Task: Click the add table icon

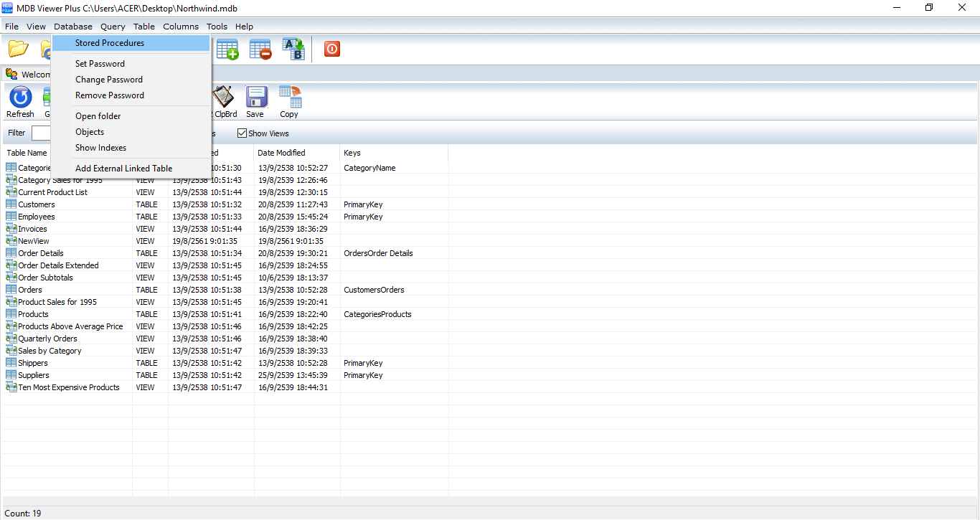Action: (227, 49)
